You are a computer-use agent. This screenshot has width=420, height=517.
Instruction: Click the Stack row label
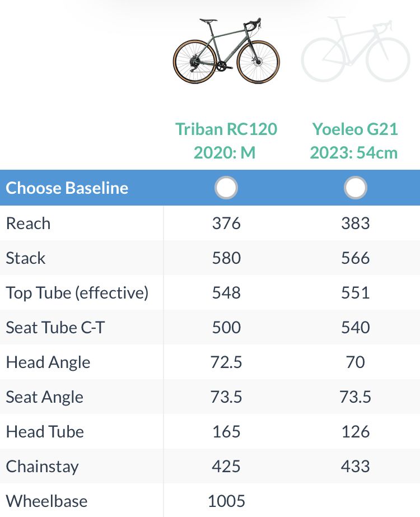(x=26, y=258)
